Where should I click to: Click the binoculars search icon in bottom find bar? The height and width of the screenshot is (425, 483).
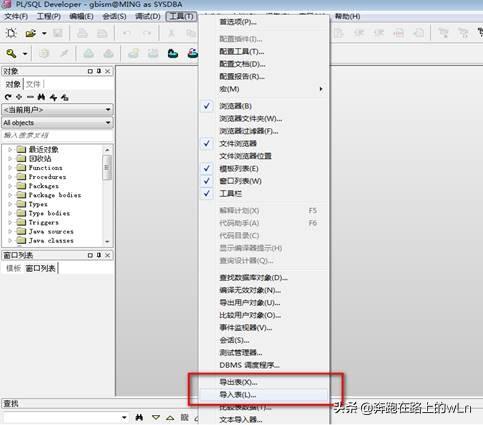[x=139, y=417]
